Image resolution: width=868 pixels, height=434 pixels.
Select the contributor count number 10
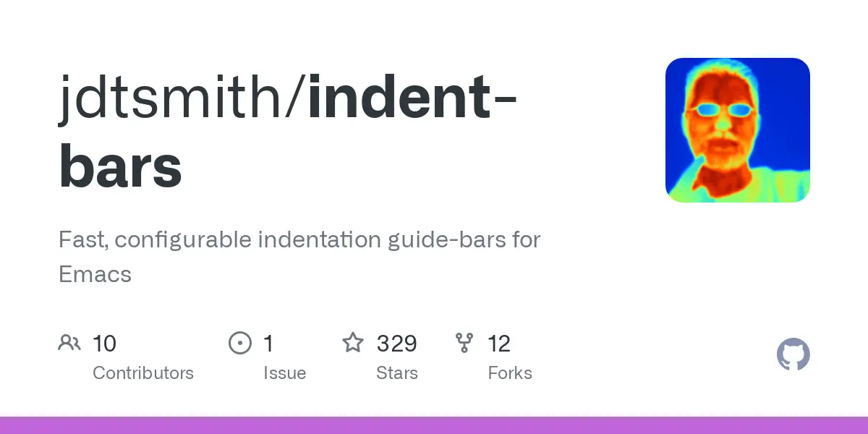[x=104, y=344]
